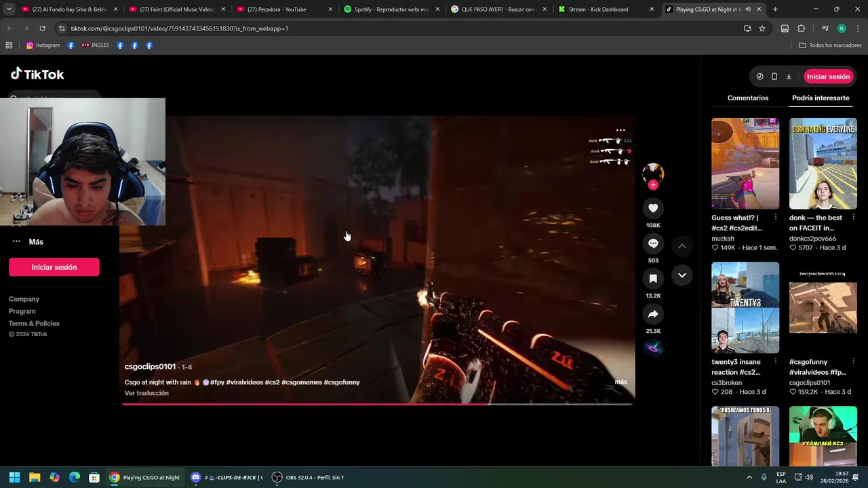Mute the TikTok tab audio icon
868x488 pixels.
tap(747, 9)
